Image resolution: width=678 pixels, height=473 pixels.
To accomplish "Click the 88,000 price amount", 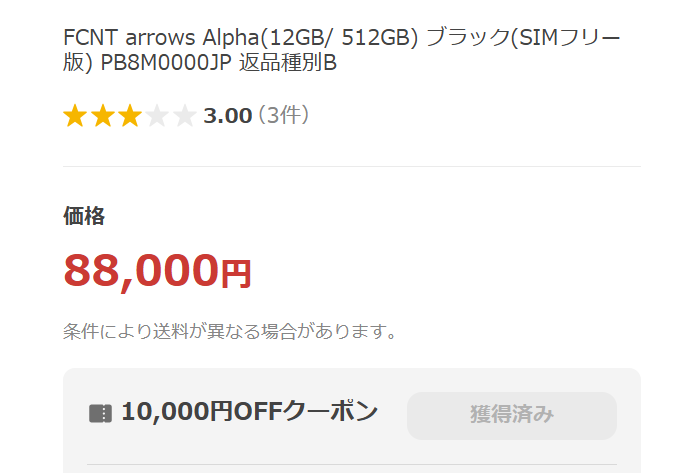I will point(141,270).
